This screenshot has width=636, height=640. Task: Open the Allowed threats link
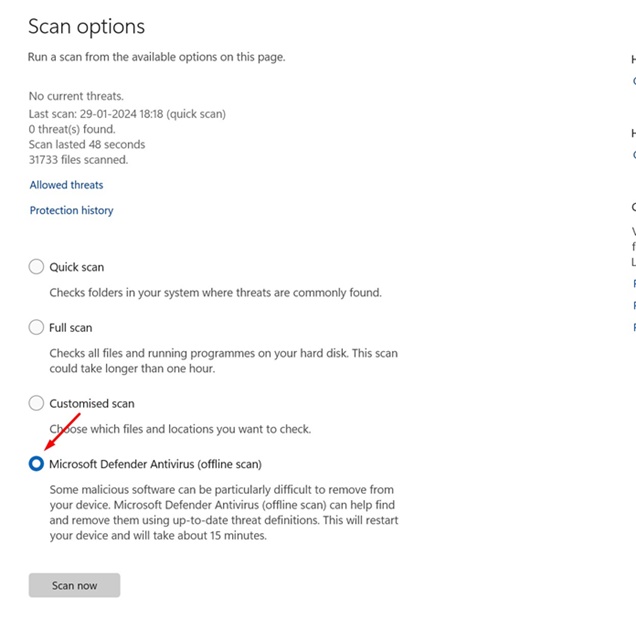(x=66, y=185)
